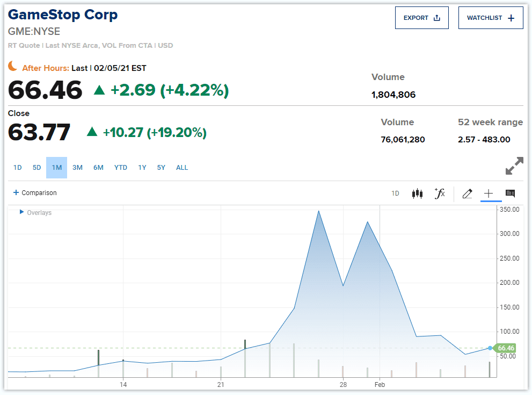Click the GME:NYSE ticker label
This screenshot has width=532, height=395.
[x=34, y=32]
